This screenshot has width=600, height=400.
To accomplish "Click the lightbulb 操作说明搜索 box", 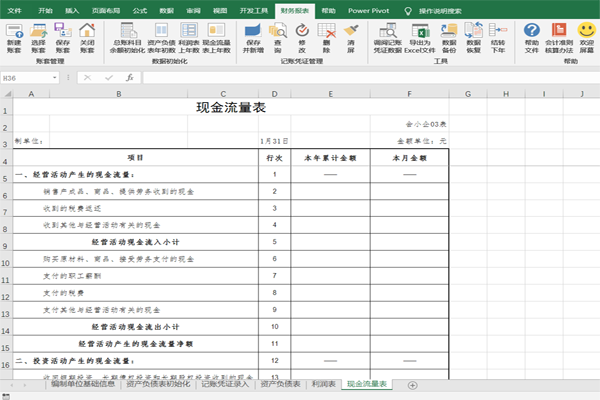I will click(x=434, y=11).
